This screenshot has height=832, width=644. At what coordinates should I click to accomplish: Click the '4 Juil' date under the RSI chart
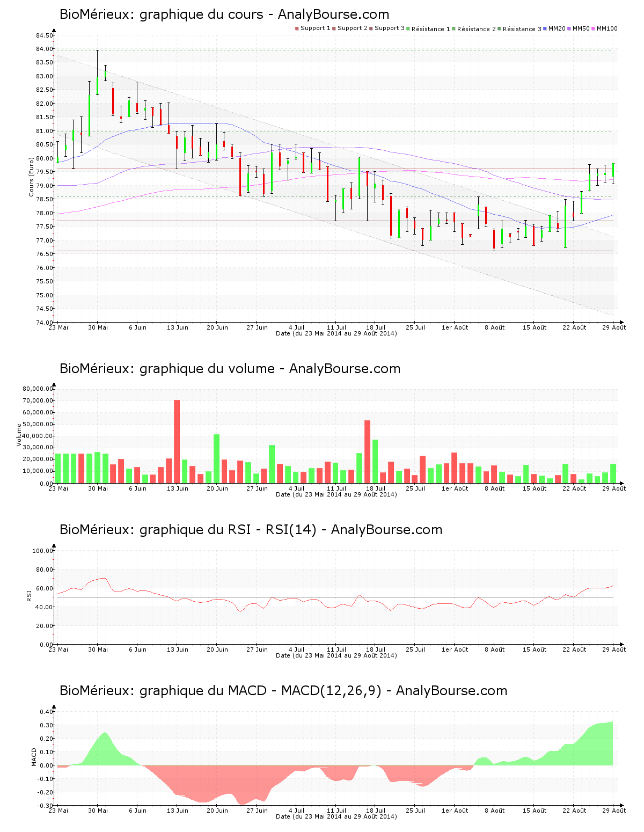click(296, 649)
